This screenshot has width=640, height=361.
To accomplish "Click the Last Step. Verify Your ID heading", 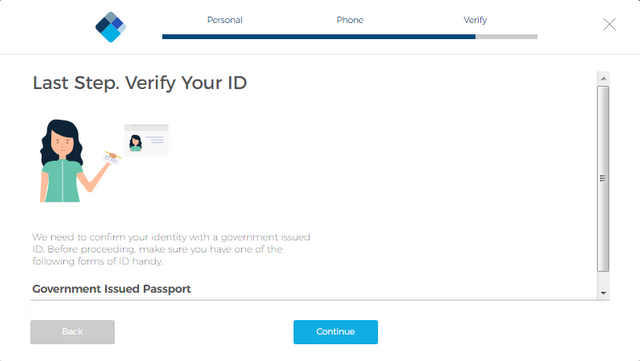I will [140, 83].
